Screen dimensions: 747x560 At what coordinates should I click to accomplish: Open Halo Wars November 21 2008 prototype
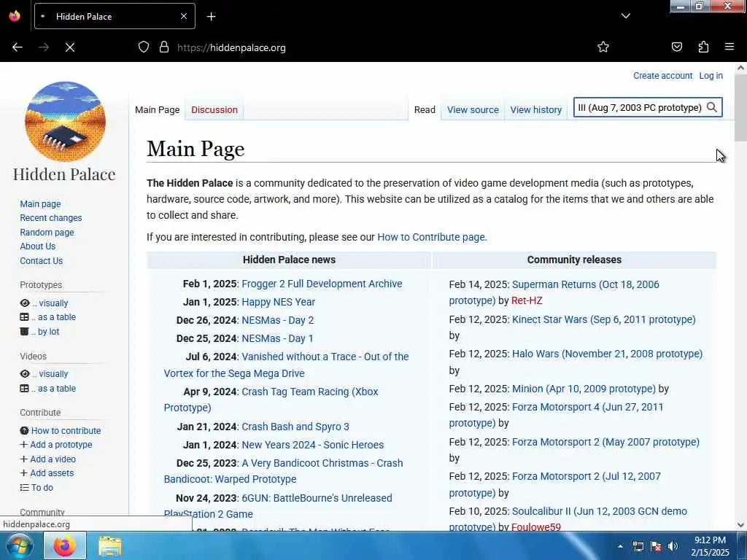coord(607,354)
